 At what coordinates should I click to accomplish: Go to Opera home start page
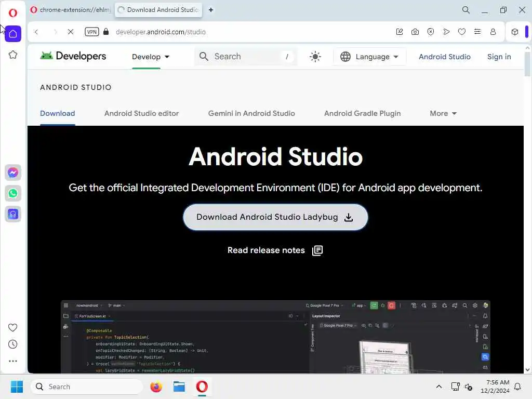point(13,34)
